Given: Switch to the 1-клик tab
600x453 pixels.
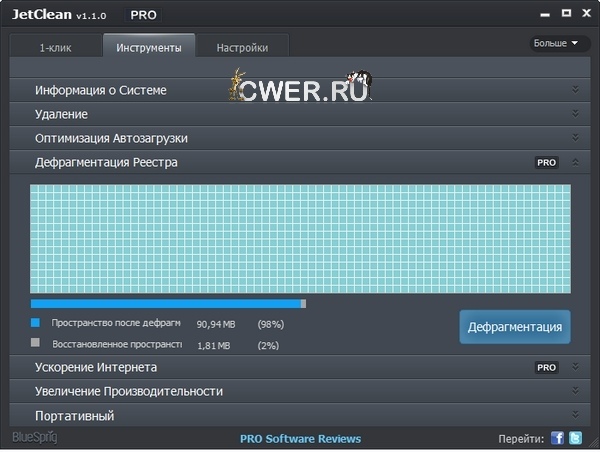Looking at the screenshot, I should coord(55,47).
